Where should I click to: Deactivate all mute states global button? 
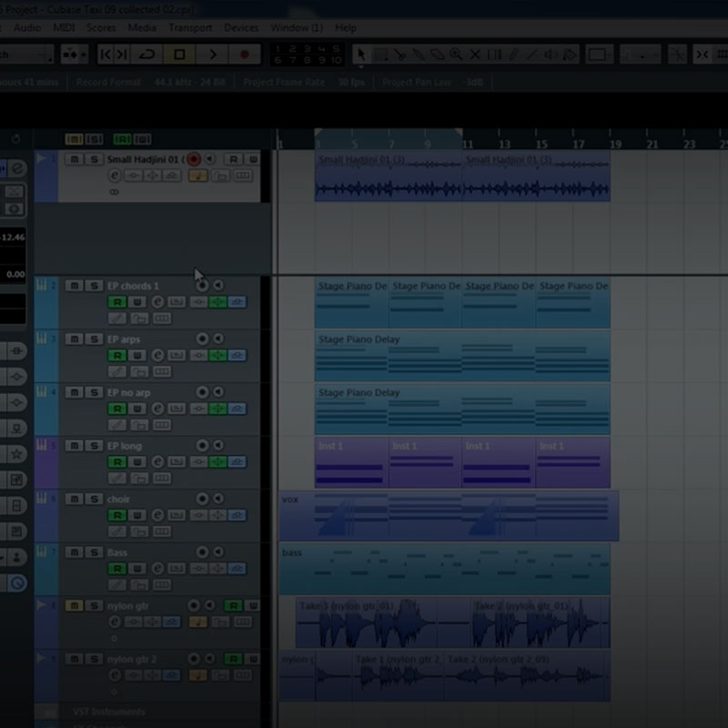[75, 139]
